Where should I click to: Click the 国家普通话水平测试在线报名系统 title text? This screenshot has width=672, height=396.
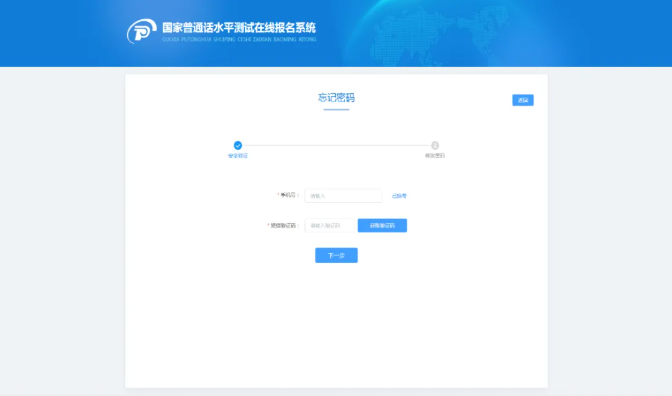coord(239,28)
